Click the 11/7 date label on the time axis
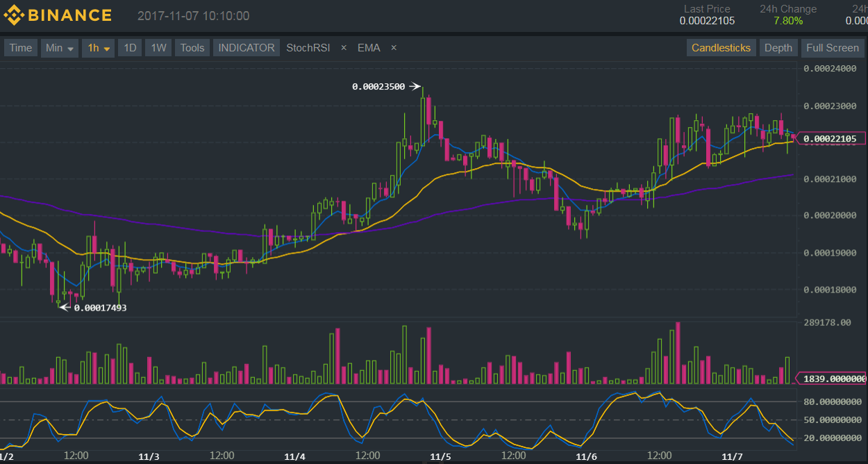868x464 pixels. (x=732, y=456)
